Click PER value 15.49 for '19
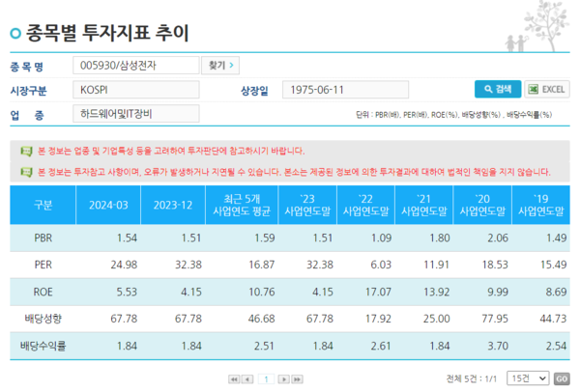This screenshot has width=580, height=392. point(553,265)
